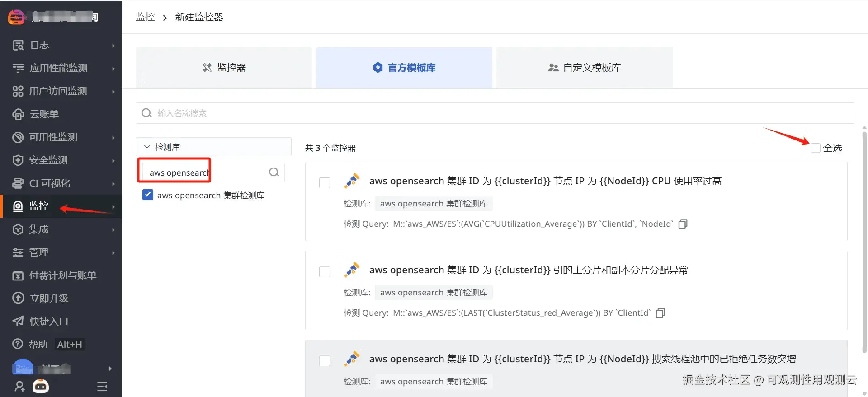Click the 快捷入口 paper plane icon
The width and height of the screenshot is (868, 397).
[18, 321]
